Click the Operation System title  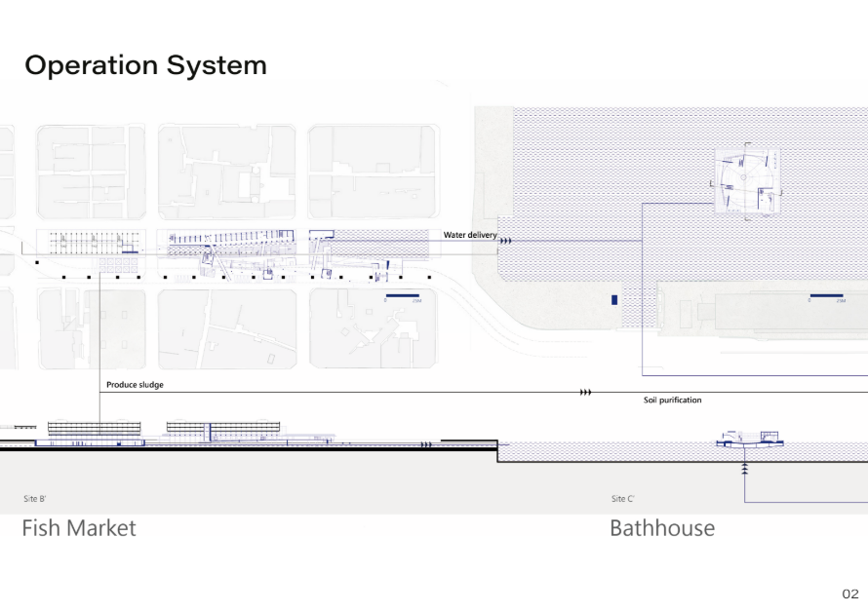coord(145,65)
